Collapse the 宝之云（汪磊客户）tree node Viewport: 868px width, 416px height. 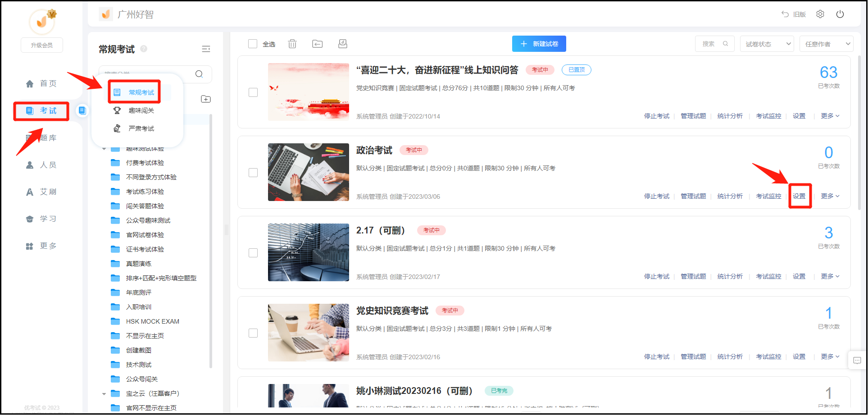[x=104, y=394]
